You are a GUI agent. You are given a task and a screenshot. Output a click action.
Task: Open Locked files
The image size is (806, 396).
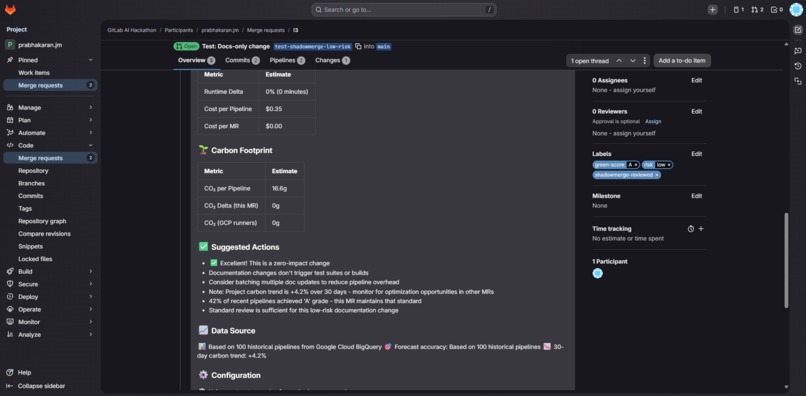click(x=49, y=259)
